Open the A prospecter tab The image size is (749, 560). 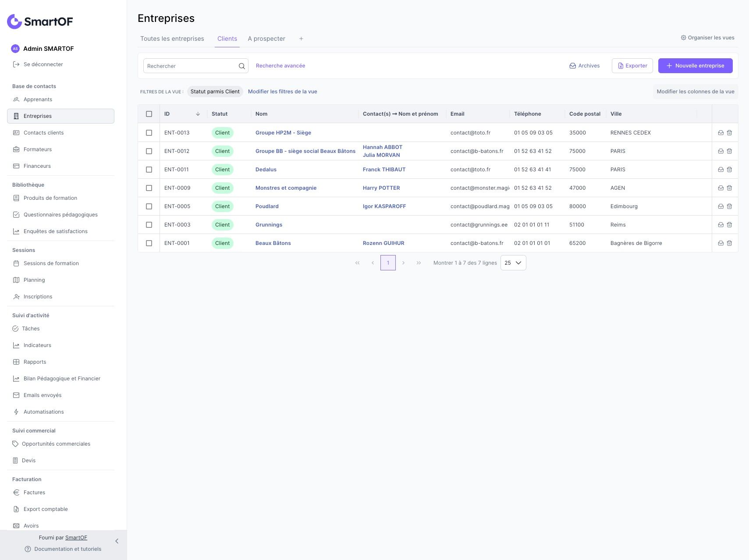[x=266, y=39]
